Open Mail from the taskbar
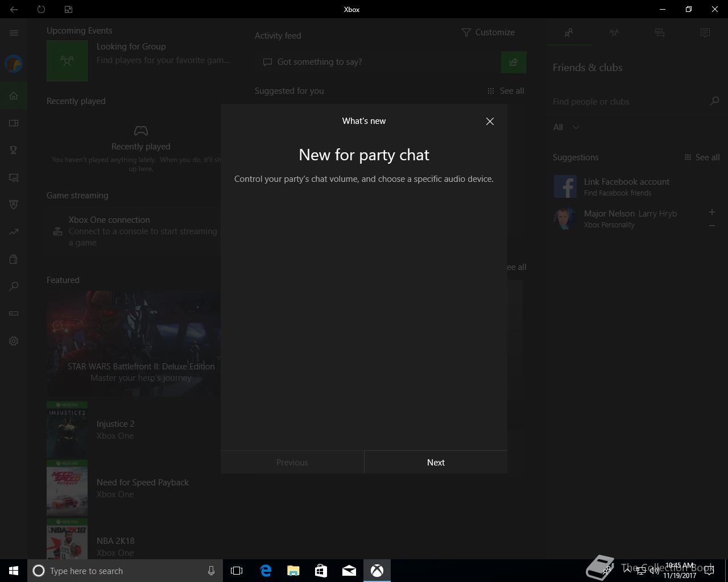The height and width of the screenshot is (582, 728). pyautogui.click(x=349, y=571)
